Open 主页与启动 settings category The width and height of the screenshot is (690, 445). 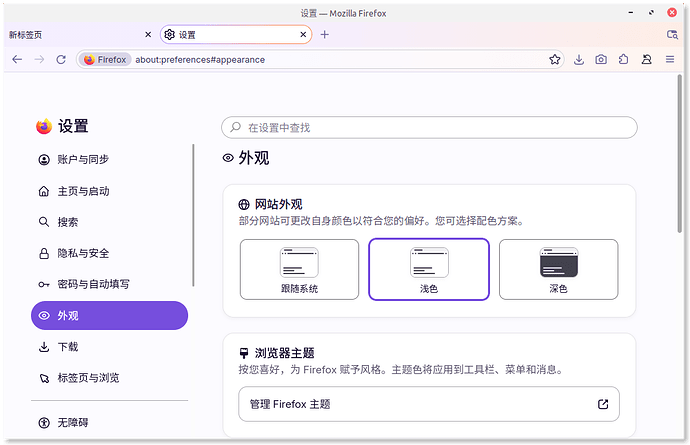[x=109, y=191]
